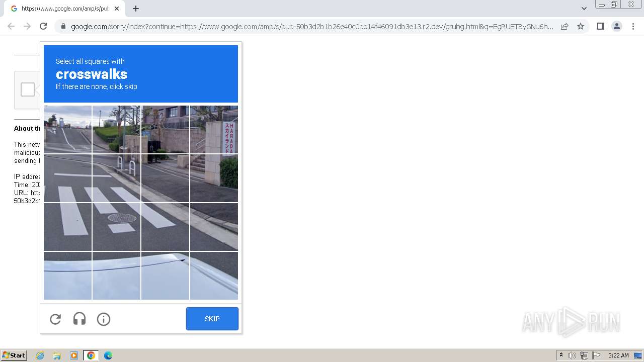Restore down the browser window
The height and width of the screenshot is (362, 644).
coord(614,4)
